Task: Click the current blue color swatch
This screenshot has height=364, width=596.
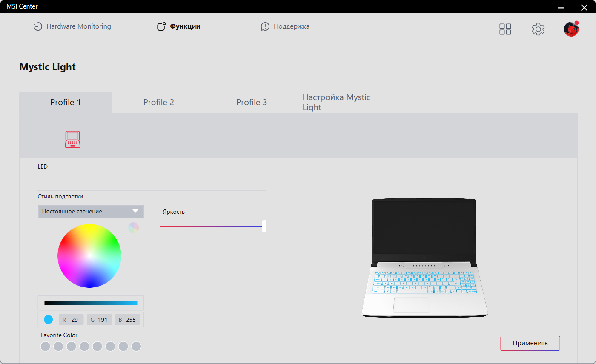Action: pos(49,319)
